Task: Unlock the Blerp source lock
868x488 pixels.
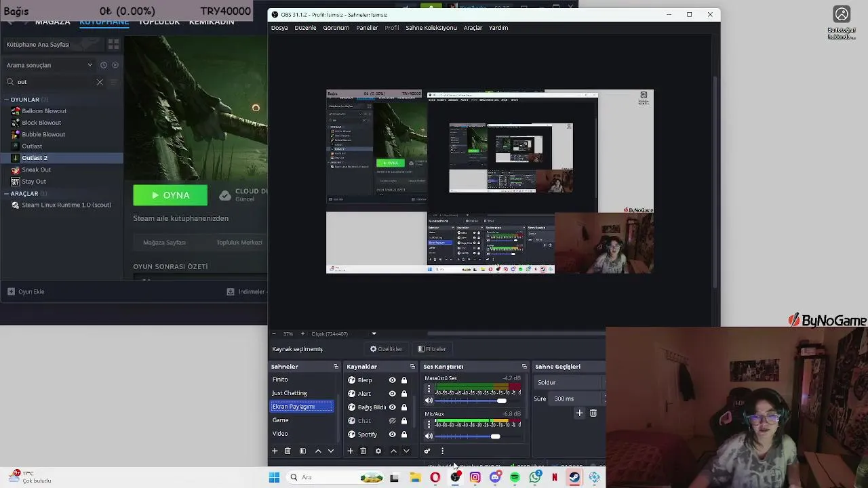Action: 404,380
